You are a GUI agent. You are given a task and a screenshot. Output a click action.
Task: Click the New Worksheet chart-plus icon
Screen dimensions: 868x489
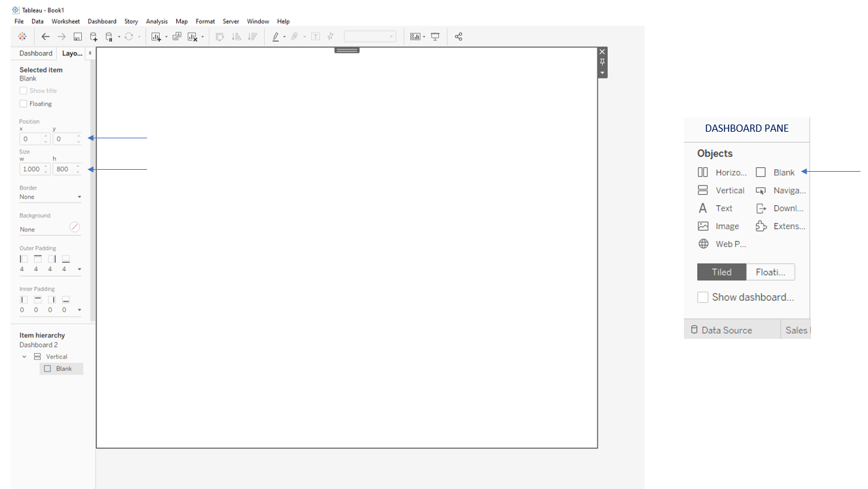[x=156, y=37]
